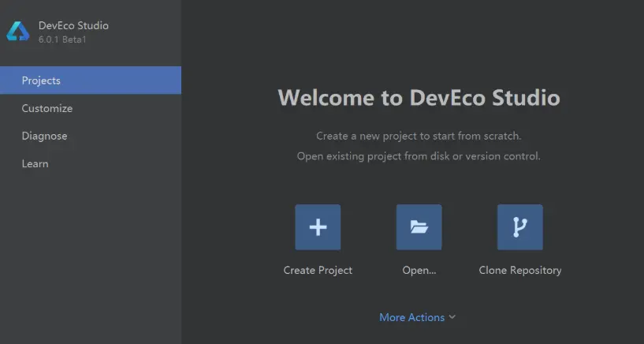Click the open folder icon
Image resolution: width=644 pixels, height=344 pixels.
coord(419,227)
